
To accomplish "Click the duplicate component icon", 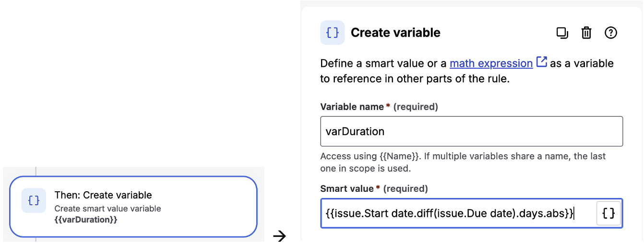I will (x=562, y=33).
